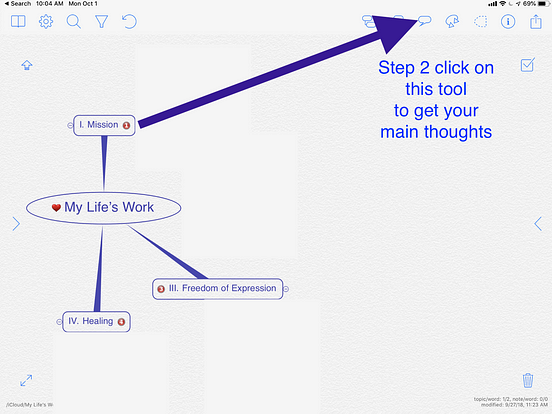Open the share sheet icon
This screenshot has height=414, width=552.
[536, 21]
